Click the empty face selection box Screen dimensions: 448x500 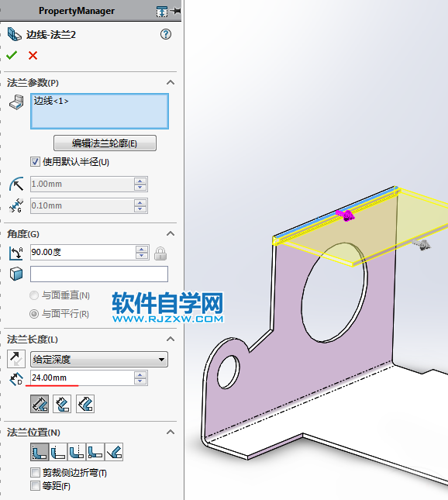(99, 274)
